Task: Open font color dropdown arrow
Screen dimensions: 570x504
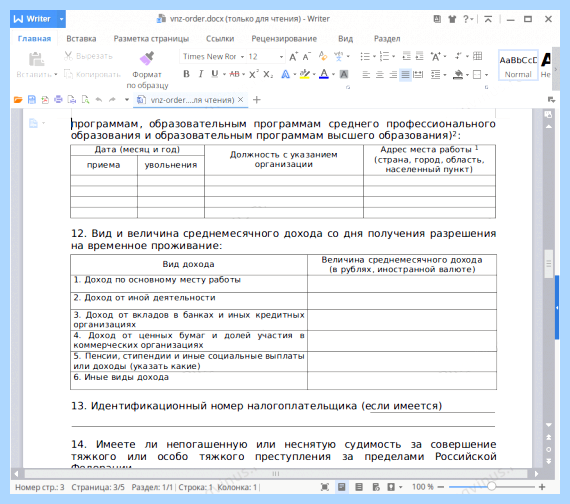Action: [333, 75]
